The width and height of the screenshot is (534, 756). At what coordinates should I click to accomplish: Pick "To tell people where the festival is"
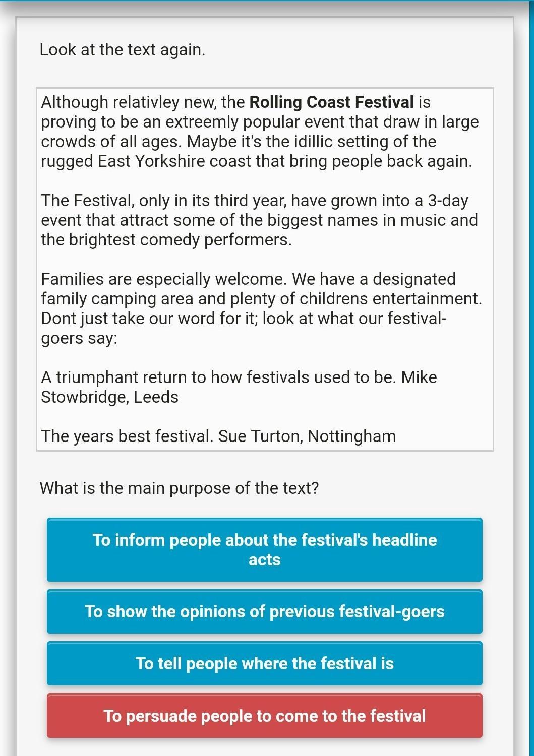(x=264, y=663)
